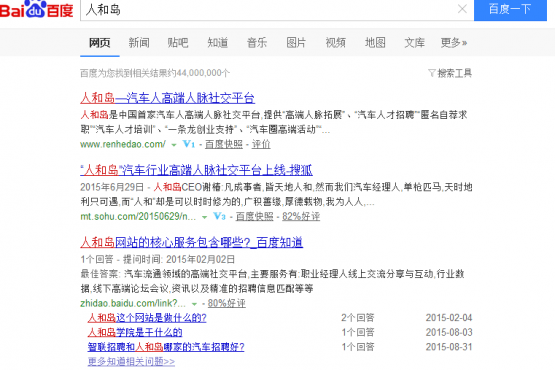This screenshot has height=370, width=555.
Task: Switch to the 新闻 tab
Action: click(139, 43)
